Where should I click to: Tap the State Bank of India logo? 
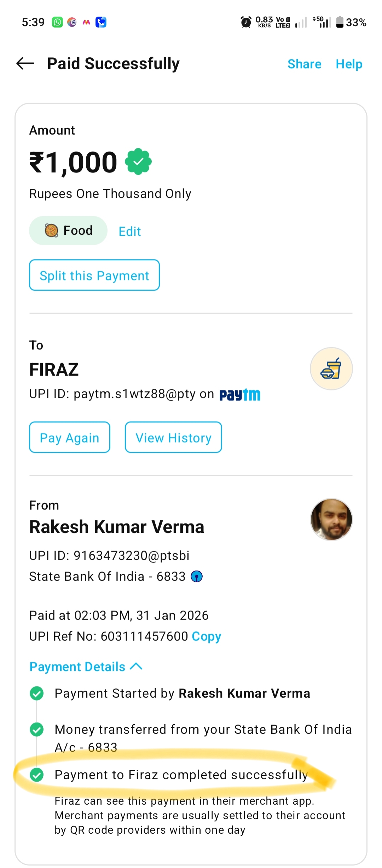tap(197, 577)
